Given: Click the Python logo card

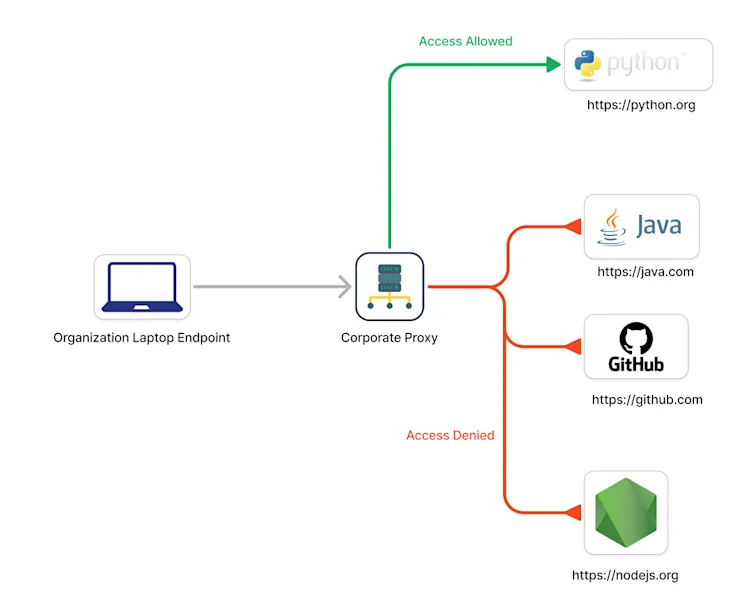Looking at the screenshot, I should pos(638,64).
